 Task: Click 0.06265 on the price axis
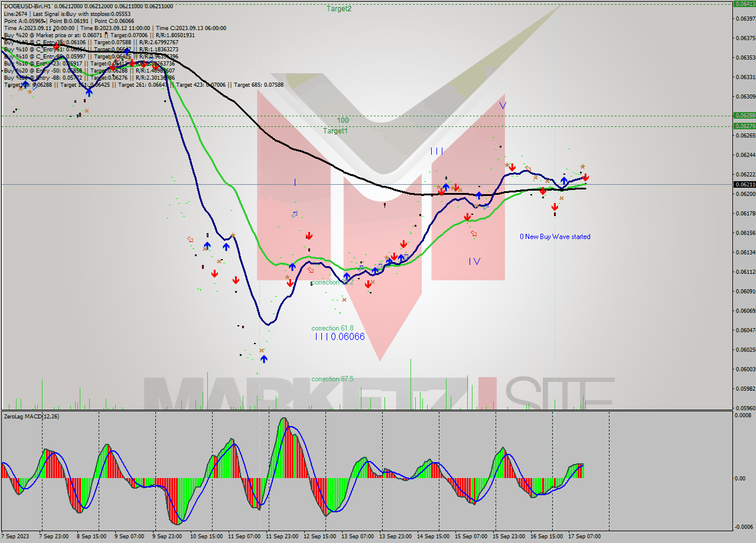745,135
